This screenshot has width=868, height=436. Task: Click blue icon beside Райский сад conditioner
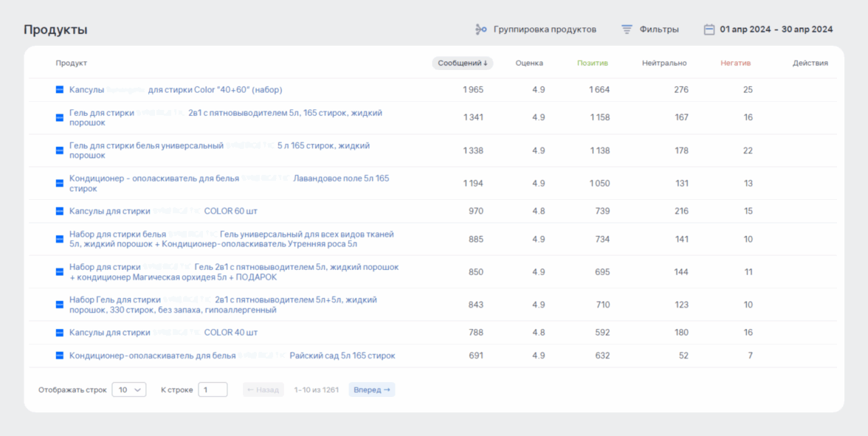click(x=60, y=356)
